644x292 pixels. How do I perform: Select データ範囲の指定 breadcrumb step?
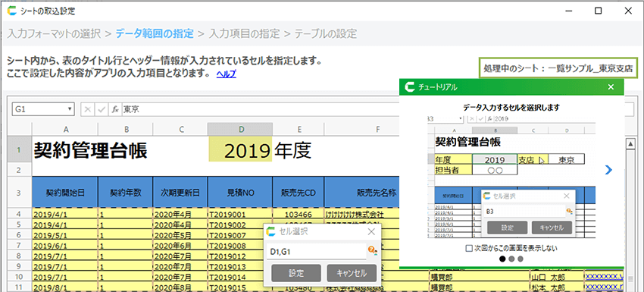point(155,33)
